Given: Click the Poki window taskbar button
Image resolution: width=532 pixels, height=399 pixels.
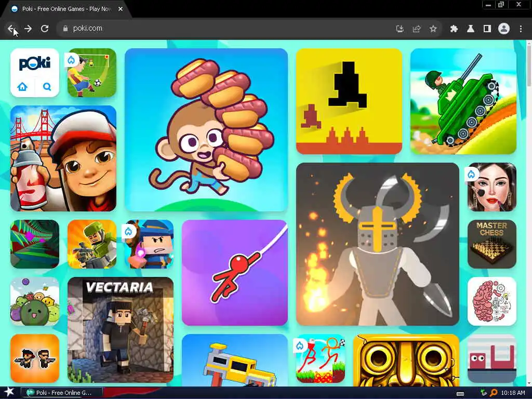Looking at the screenshot, I should [61, 393].
